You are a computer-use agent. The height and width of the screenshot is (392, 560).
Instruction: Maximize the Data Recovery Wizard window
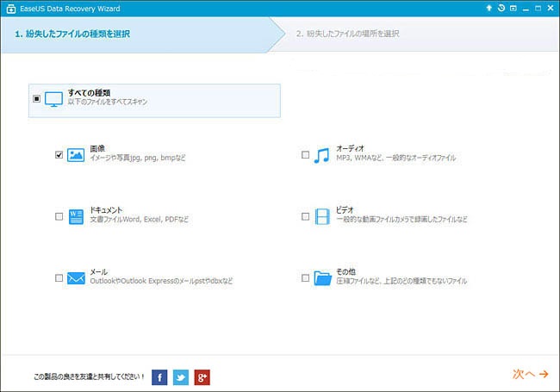[538, 9]
